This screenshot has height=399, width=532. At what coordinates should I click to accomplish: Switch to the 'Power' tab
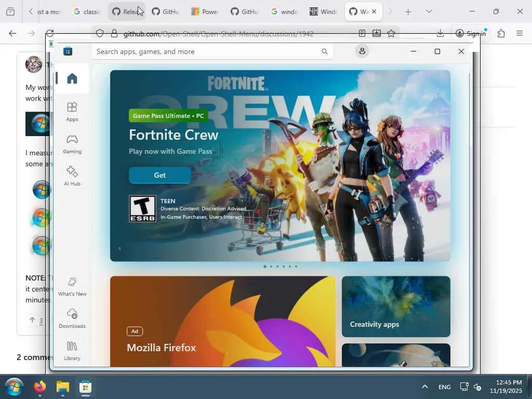(x=205, y=11)
